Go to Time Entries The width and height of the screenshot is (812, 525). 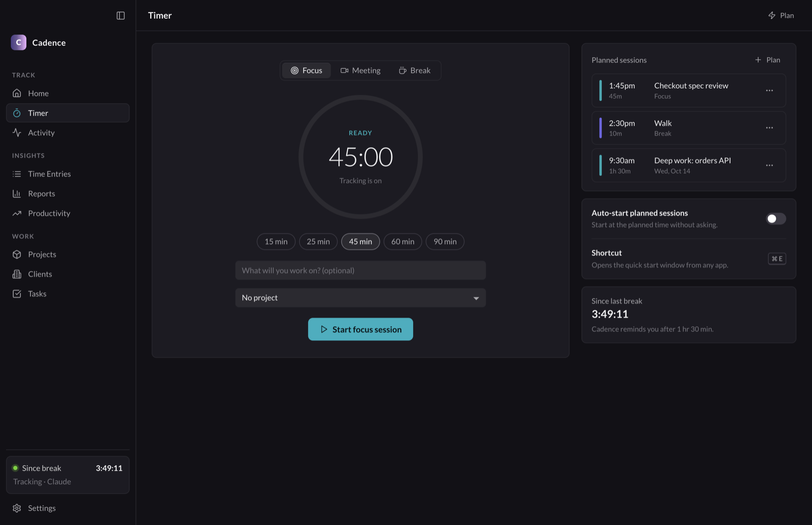pos(67,174)
